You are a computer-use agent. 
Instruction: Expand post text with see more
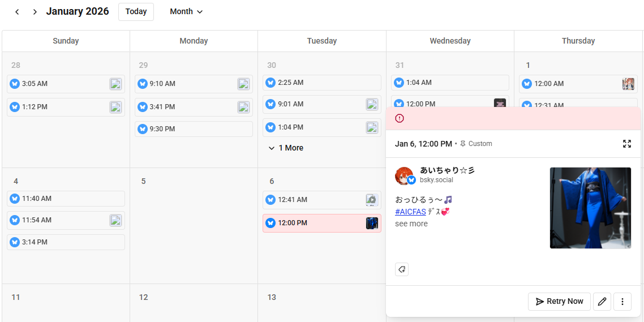411,224
